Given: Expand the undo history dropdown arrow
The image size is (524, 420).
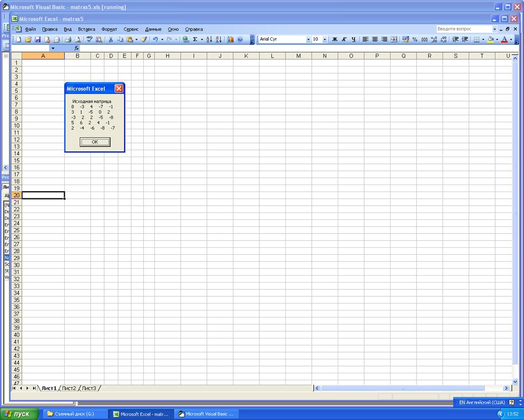Looking at the screenshot, I should tap(162, 40).
